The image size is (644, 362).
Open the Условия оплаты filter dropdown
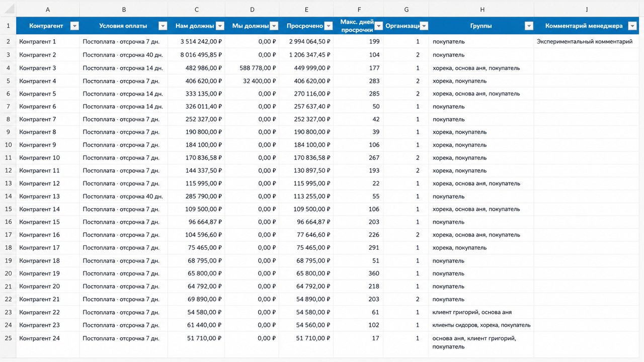pos(163,26)
